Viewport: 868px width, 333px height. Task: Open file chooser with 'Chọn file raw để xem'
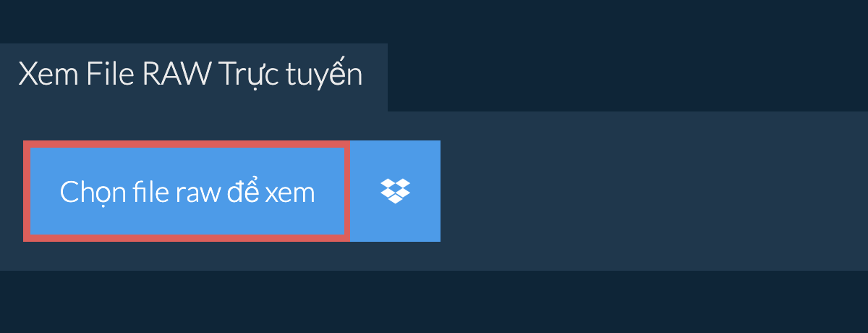tap(187, 191)
